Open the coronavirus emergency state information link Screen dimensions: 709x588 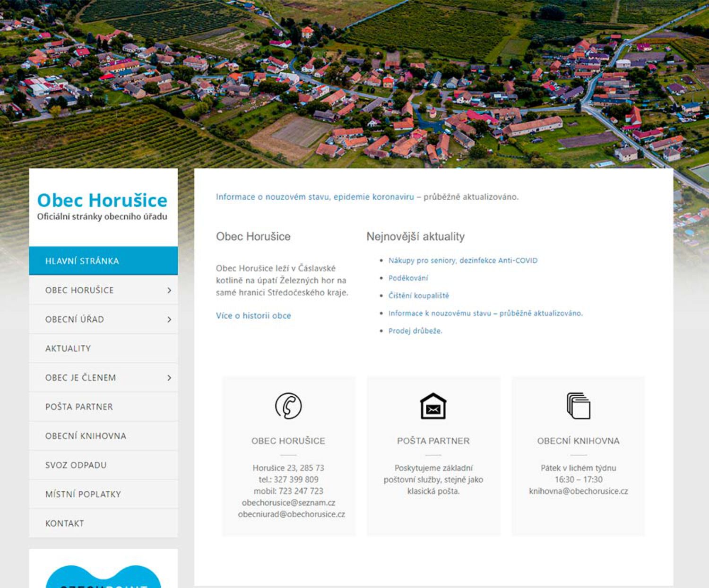click(x=315, y=197)
